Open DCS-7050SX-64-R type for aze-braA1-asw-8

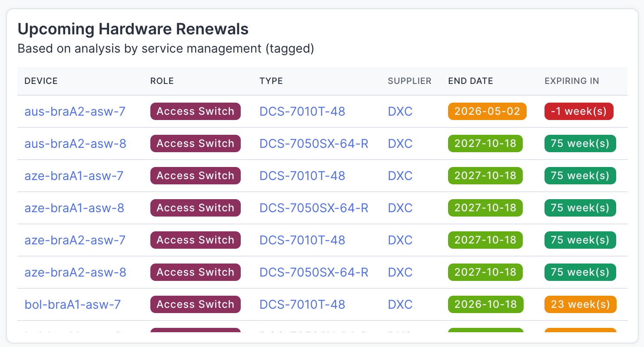point(314,208)
